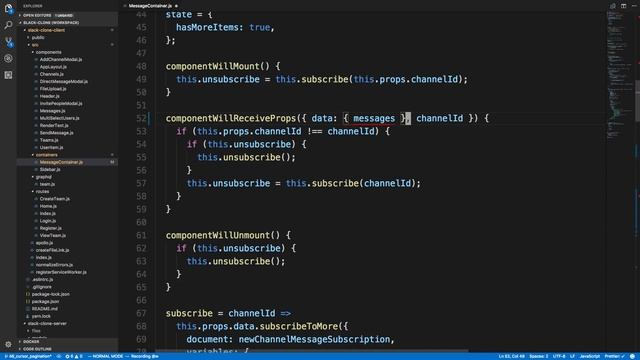This screenshot has width=640, height=360.
Task: Open Messages.js file
Action: coord(52,111)
